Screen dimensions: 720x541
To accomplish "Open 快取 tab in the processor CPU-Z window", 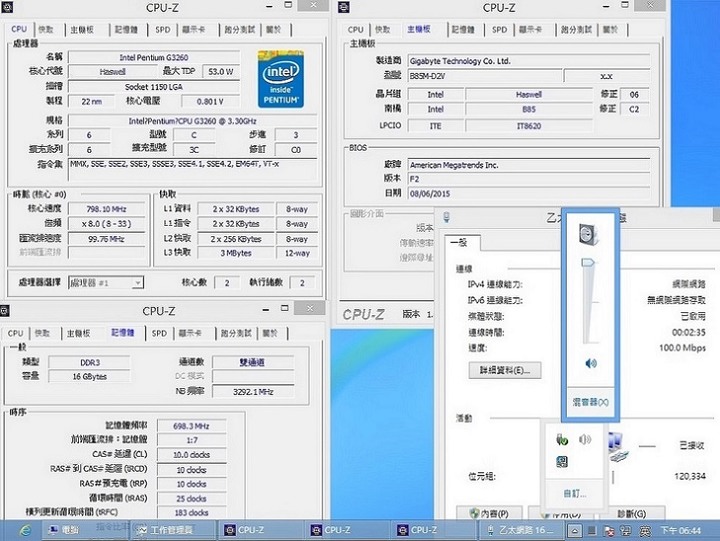I will tap(46, 29).
